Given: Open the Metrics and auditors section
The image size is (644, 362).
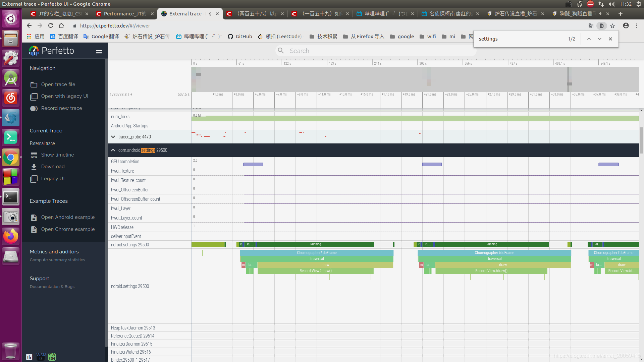Looking at the screenshot, I should click(54, 252).
